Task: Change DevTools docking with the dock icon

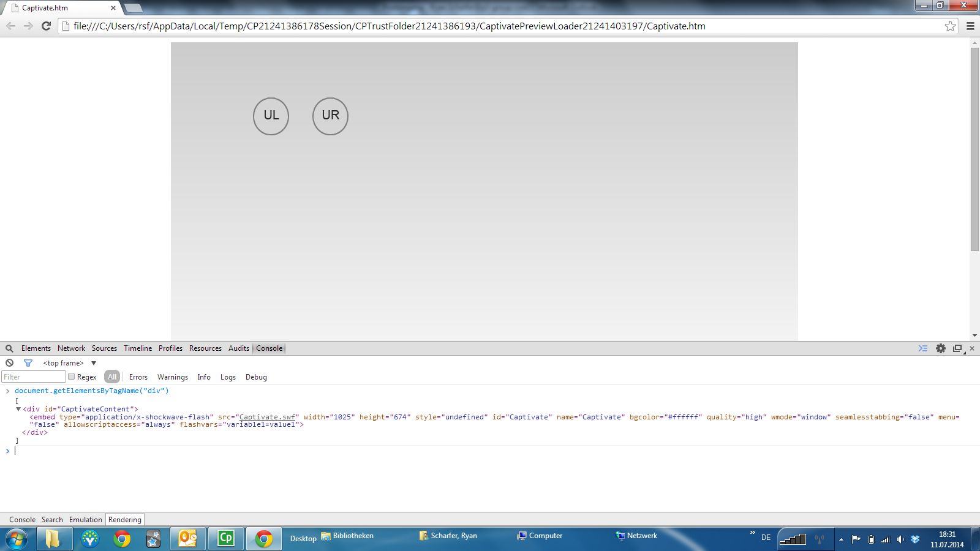Action: pos(956,348)
